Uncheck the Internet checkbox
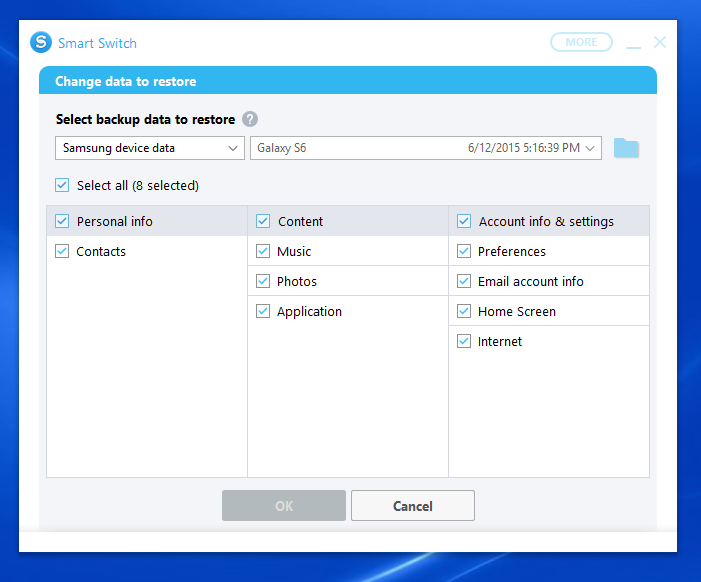701x582 pixels. pyautogui.click(x=464, y=341)
